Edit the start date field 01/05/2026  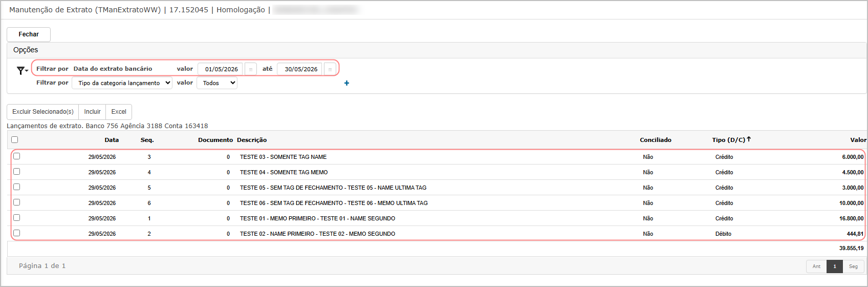tap(221, 69)
